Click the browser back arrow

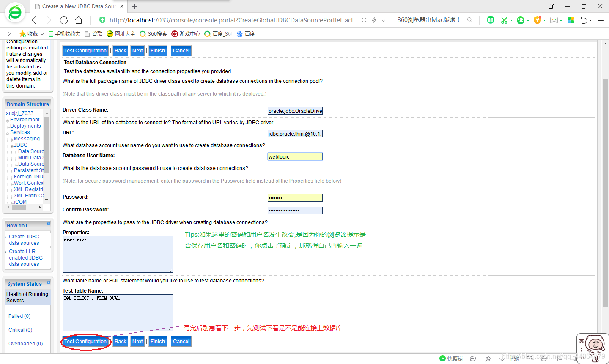[34, 20]
